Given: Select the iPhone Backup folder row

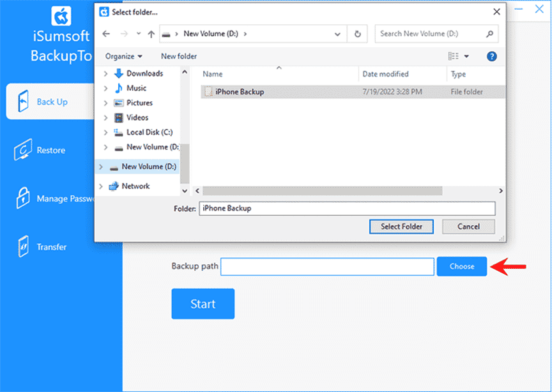Looking at the screenshot, I should [353, 92].
